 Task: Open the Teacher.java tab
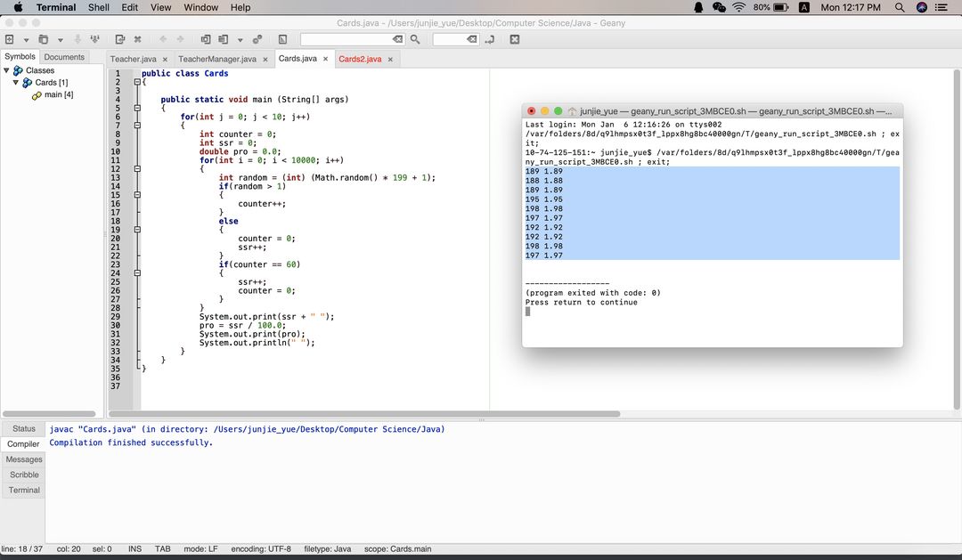(133, 59)
